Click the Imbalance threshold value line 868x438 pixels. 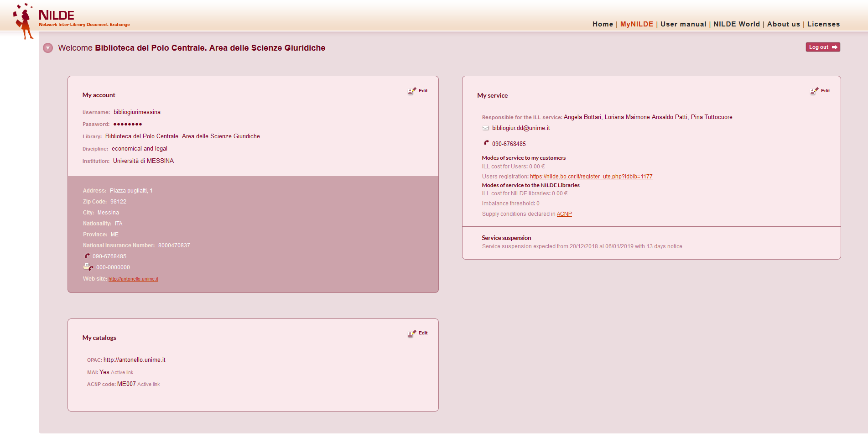511,203
